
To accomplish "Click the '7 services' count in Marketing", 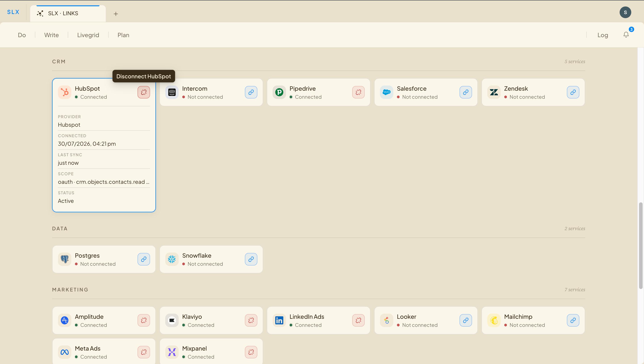I will click(x=575, y=289).
